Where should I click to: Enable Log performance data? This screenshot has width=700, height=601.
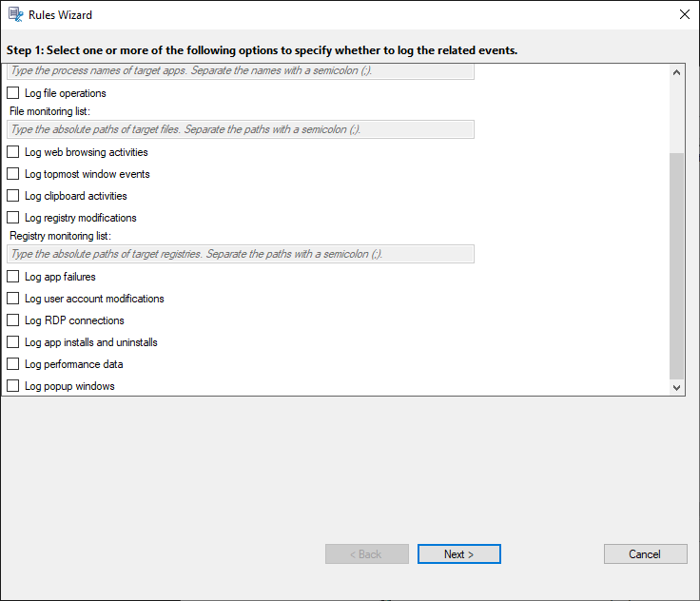point(13,364)
